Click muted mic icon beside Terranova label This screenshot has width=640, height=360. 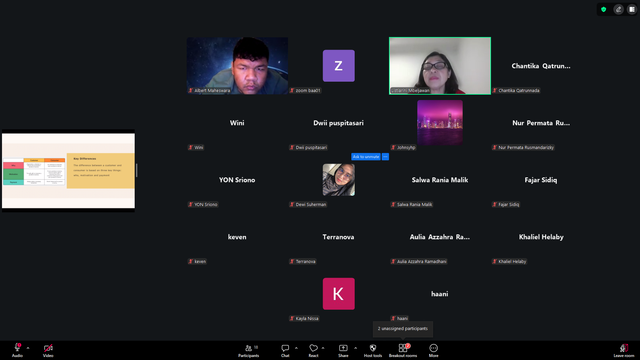coord(292,261)
